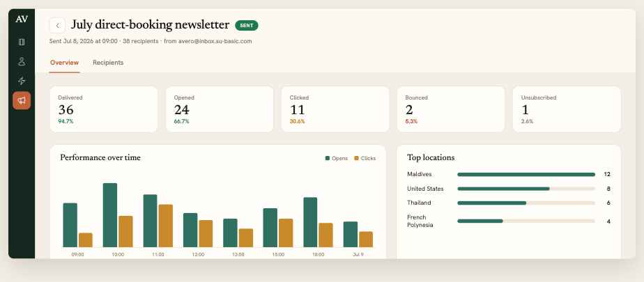Select the Delivered 36 stat card
This screenshot has height=282, width=644.
[104, 109]
